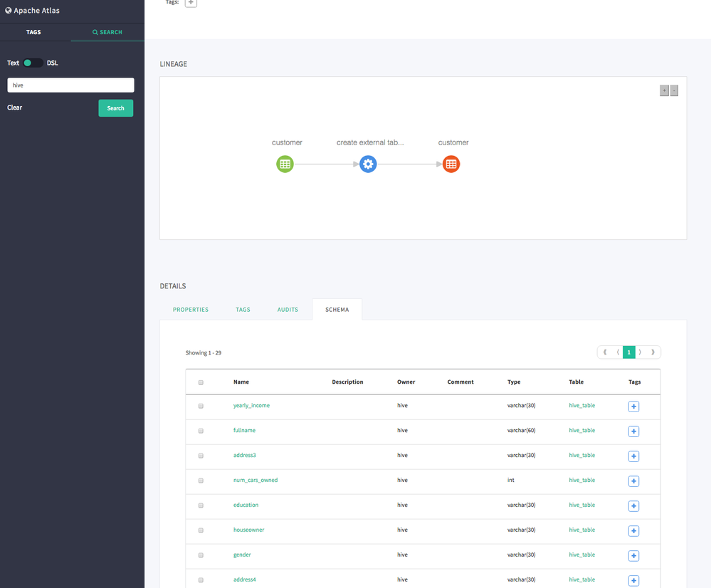Open the address4 column link
The height and width of the screenshot is (588, 711).
[244, 579]
